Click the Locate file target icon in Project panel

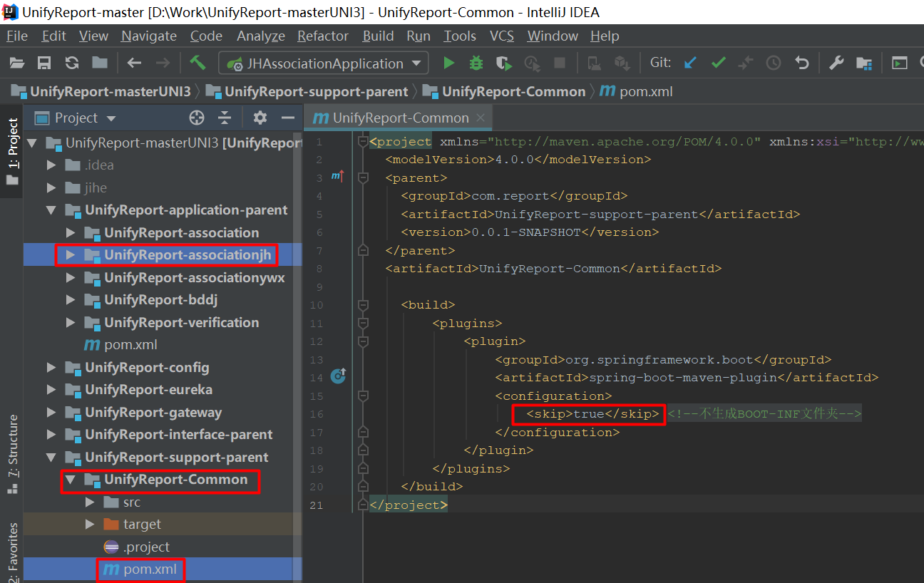[x=197, y=118]
